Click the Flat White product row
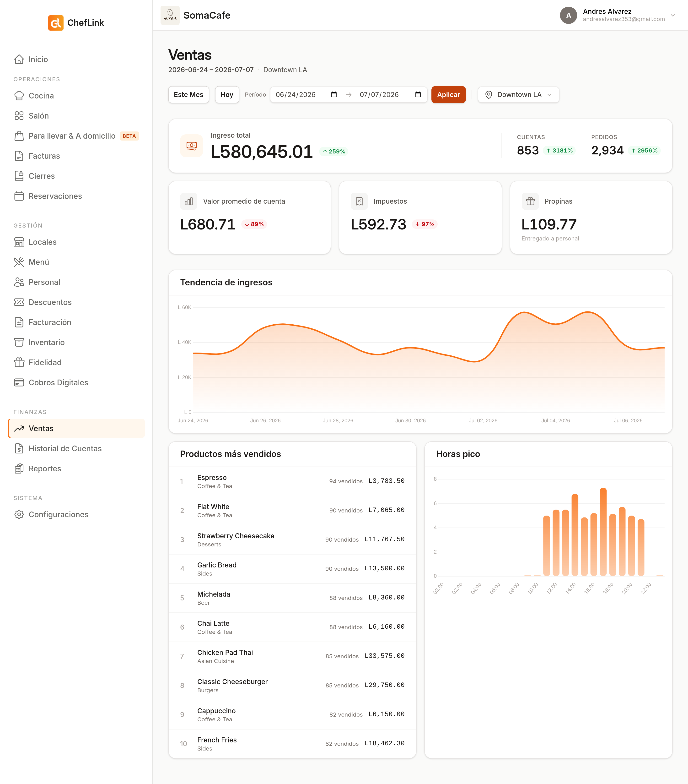The image size is (688, 784). pyautogui.click(x=292, y=511)
